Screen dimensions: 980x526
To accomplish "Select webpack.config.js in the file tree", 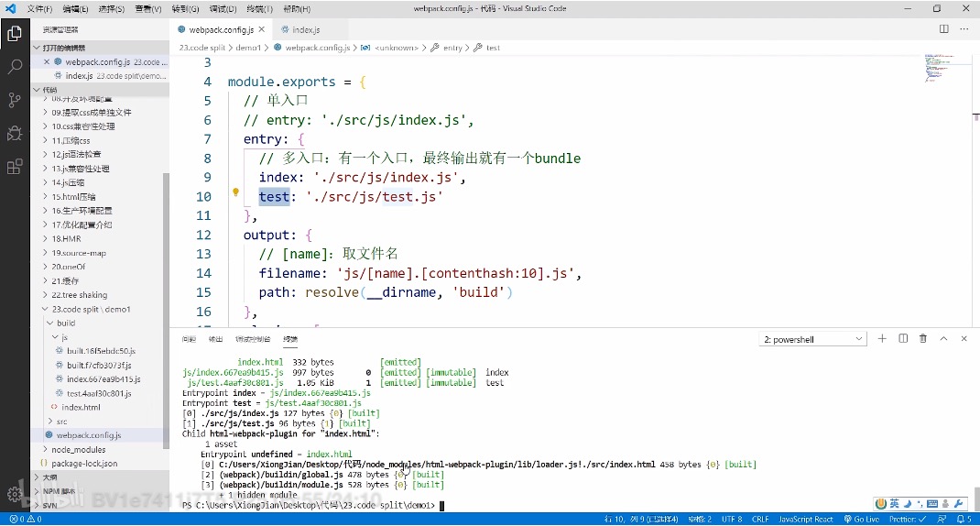I will coord(100,435).
